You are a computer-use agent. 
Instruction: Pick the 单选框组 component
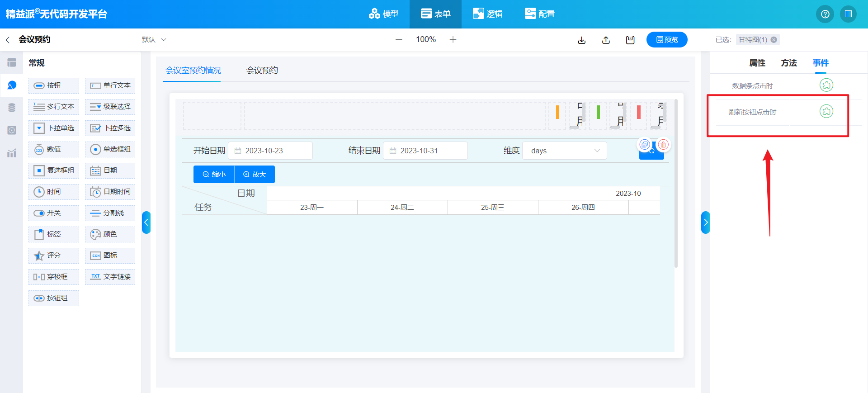[110, 149]
